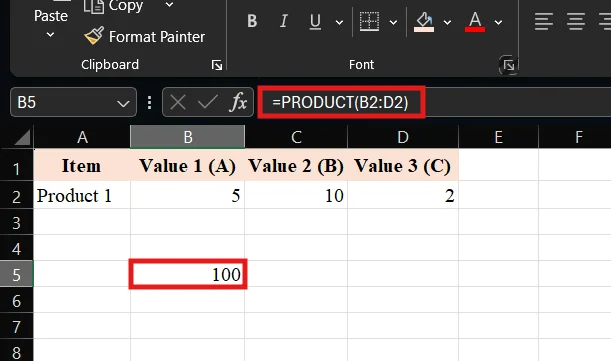Viewport: 611px width, 361px height.
Task: Toggle Bold formatting
Action: [x=252, y=21]
